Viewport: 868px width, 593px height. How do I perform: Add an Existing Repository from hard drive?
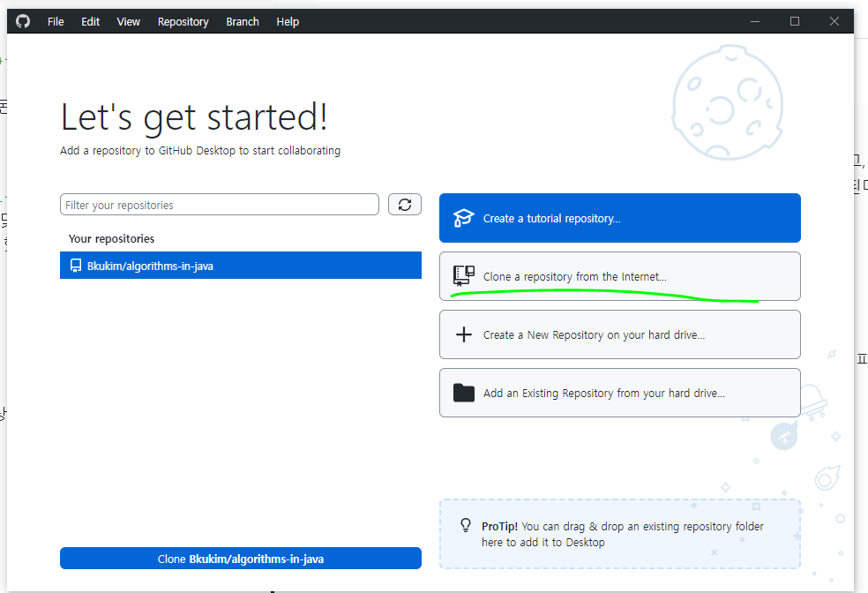(620, 393)
